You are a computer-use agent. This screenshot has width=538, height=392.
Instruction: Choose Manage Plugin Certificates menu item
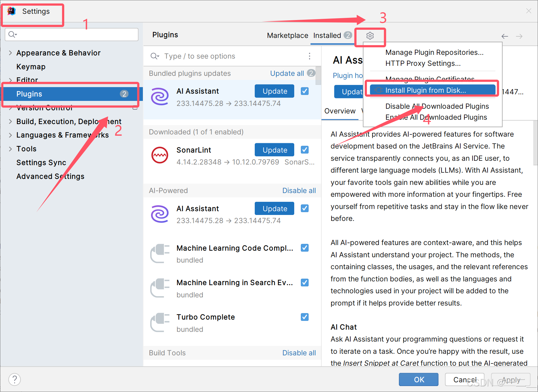coord(430,79)
